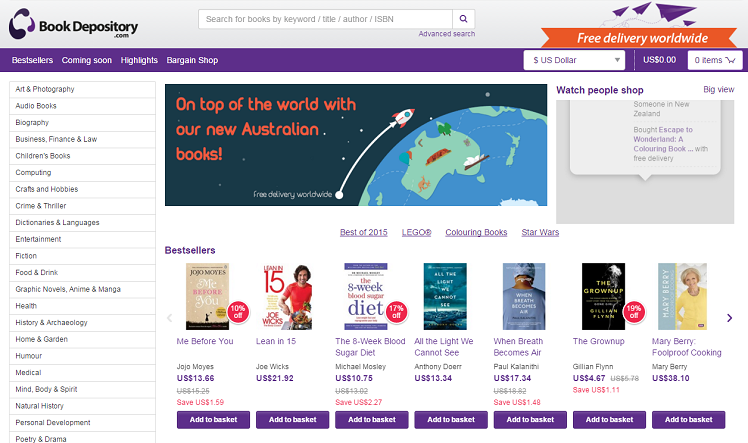Screen dimensions: 748x443
Task: Select Crime & Thriller category
Action: (x=83, y=206)
